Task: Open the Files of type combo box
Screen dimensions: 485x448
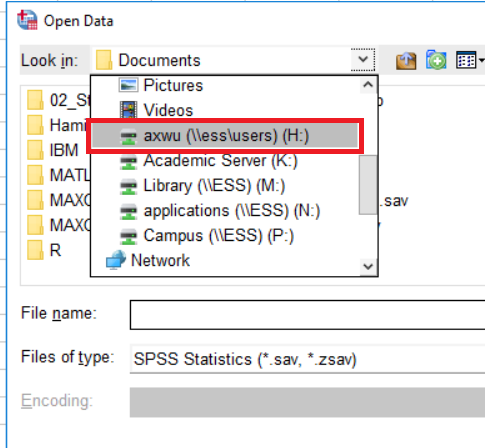Action: click(307, 359)
